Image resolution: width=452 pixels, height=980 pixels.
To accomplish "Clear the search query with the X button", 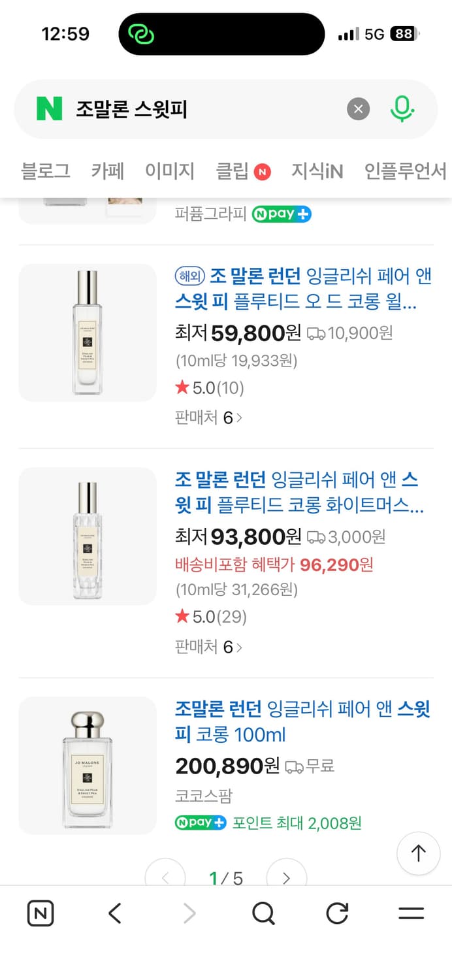I will [x=358, y=109].
